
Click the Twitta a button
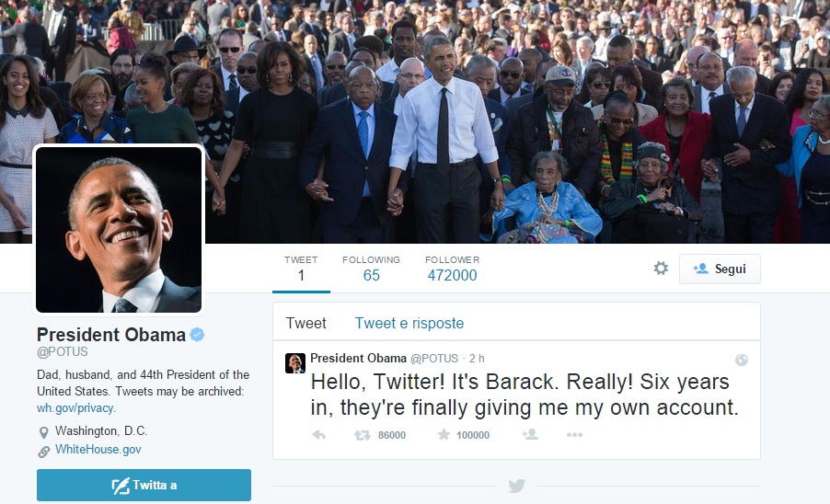pos(144,485)
